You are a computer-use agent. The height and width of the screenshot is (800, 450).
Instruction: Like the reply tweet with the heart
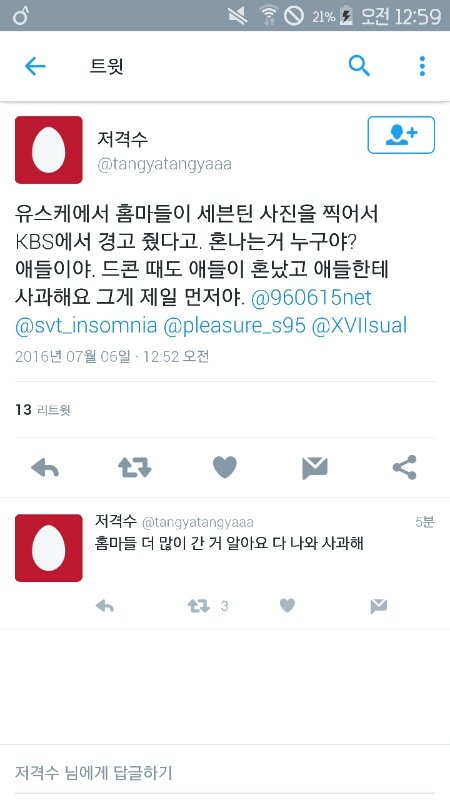[x=288, y=606]
